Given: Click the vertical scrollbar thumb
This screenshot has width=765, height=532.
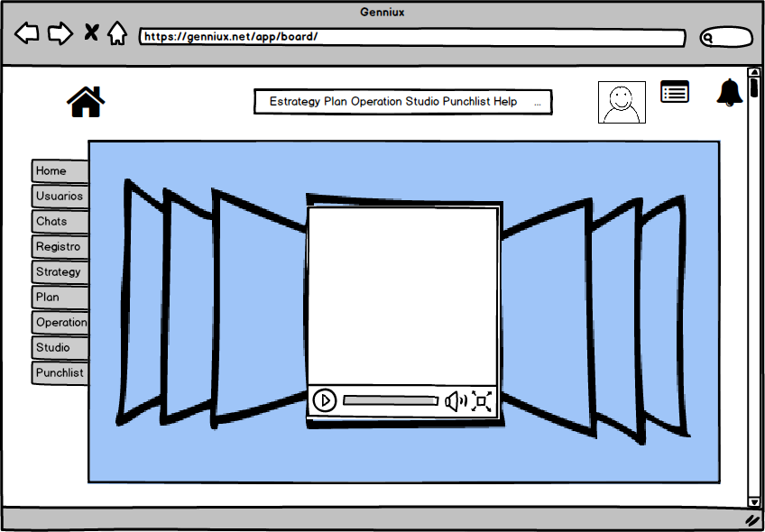Looking at the screenshot, I should (754, 87).
